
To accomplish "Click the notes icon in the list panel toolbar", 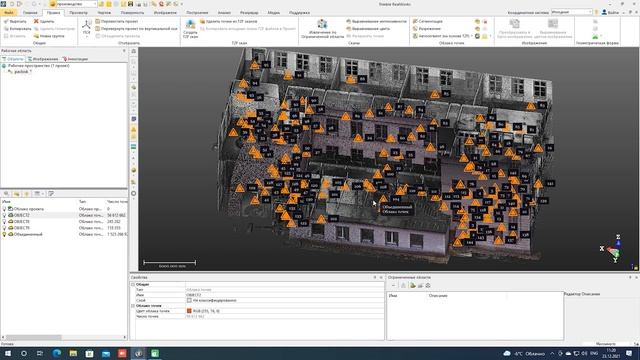I will [51, 193].
